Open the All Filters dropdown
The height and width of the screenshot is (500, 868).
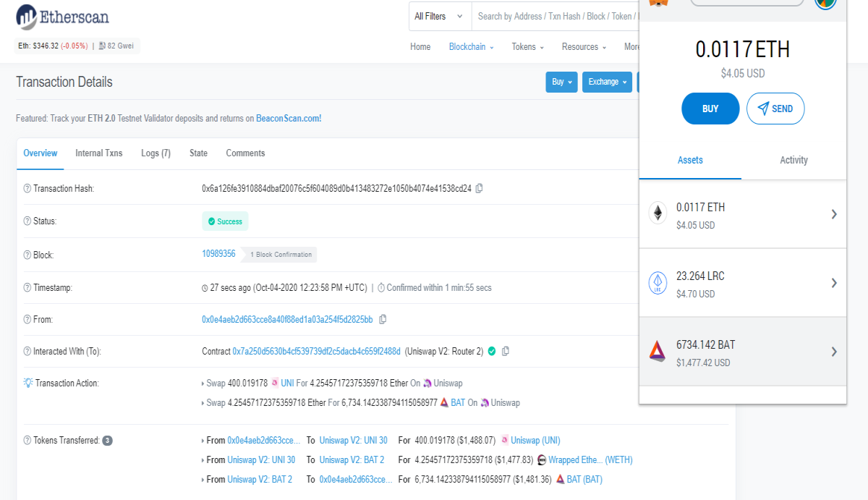pyautogui.click(x=440, y=16)
